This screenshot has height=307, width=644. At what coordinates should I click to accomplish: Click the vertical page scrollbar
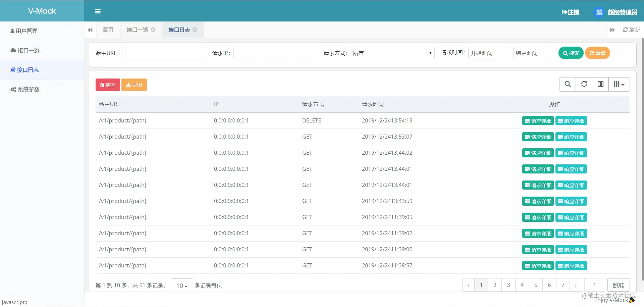pos(642,159)
